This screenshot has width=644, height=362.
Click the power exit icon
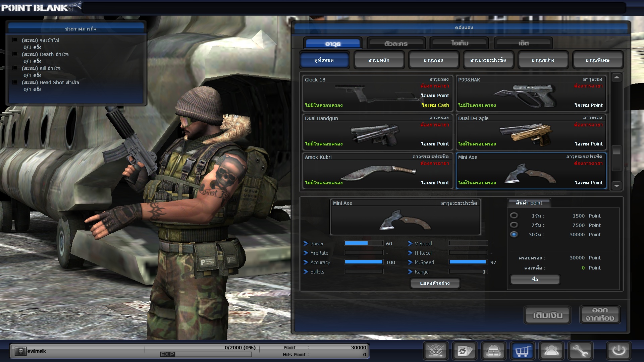click(x=619, y=351)
